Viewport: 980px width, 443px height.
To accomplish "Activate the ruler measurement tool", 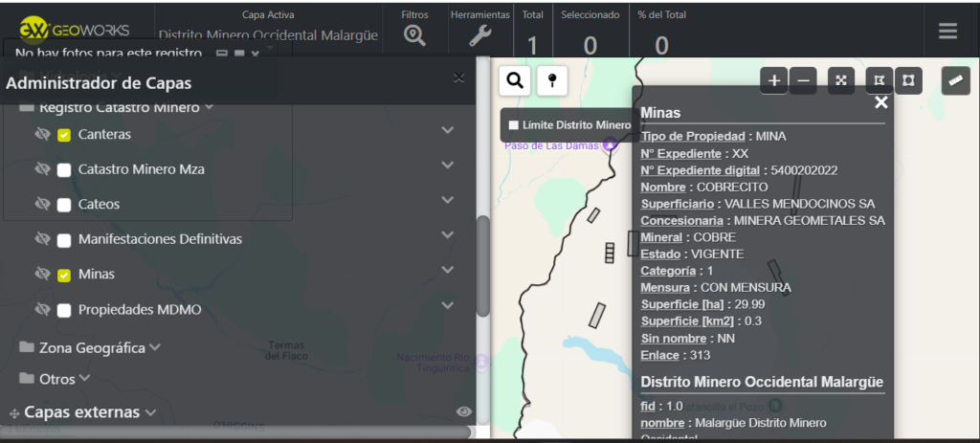I will pyautogui.click(x=955, y=80).
